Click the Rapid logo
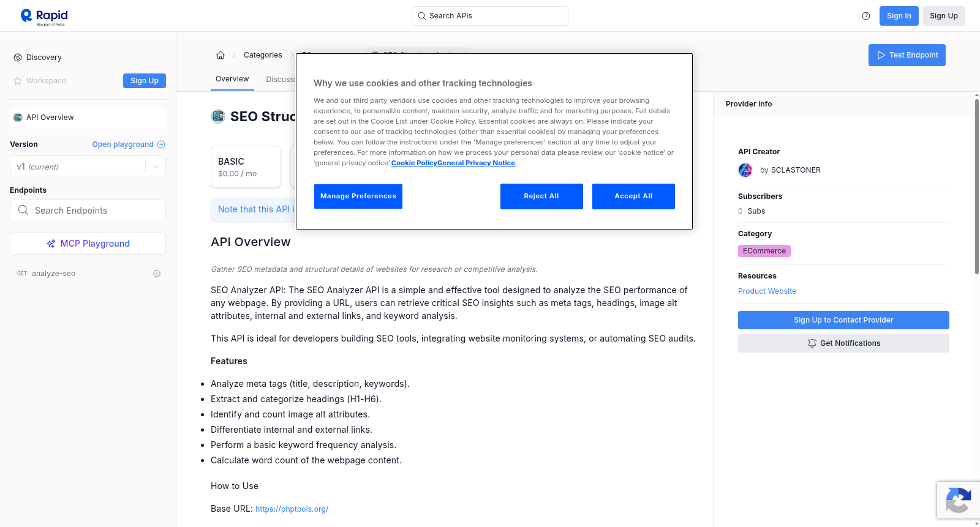This screenshot has width=980, height=527. [x=44, y=17]
